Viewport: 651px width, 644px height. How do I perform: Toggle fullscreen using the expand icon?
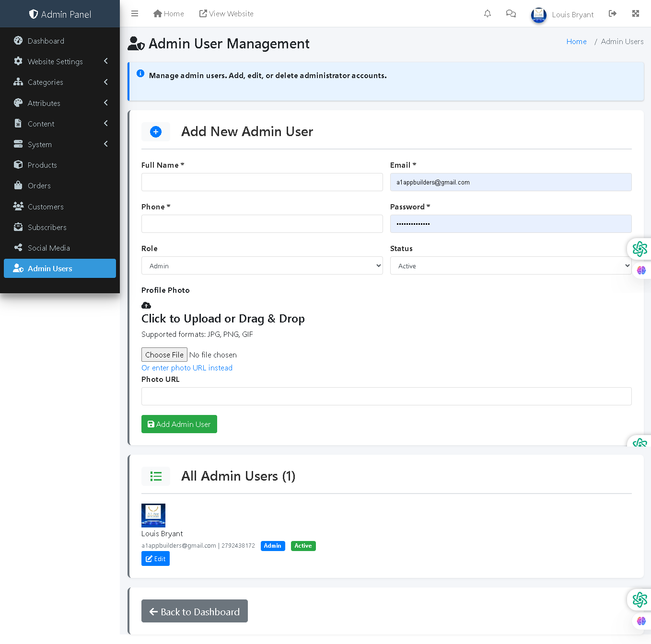tap(636, 14)
